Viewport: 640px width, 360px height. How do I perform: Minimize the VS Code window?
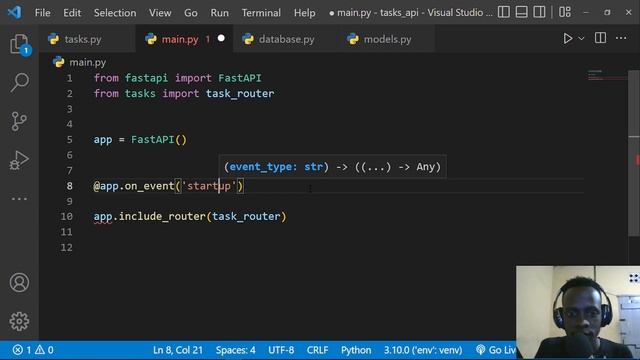tap(586, 13)
